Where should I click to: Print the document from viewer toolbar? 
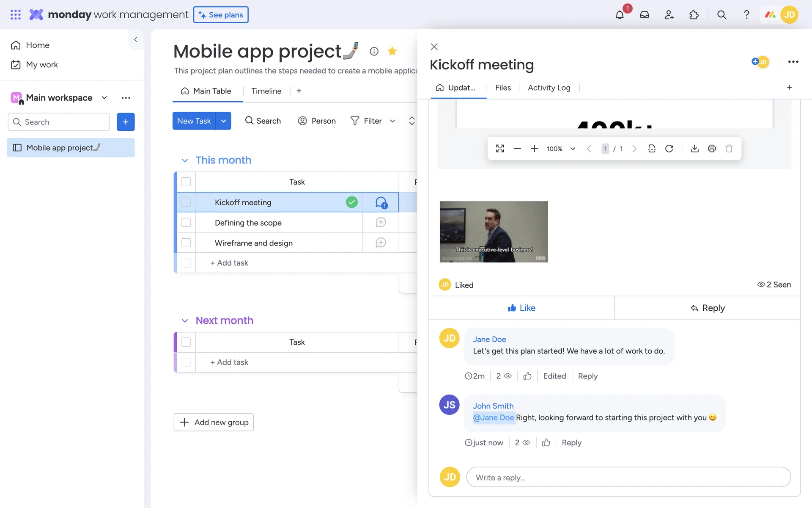[x=712, y=149]
